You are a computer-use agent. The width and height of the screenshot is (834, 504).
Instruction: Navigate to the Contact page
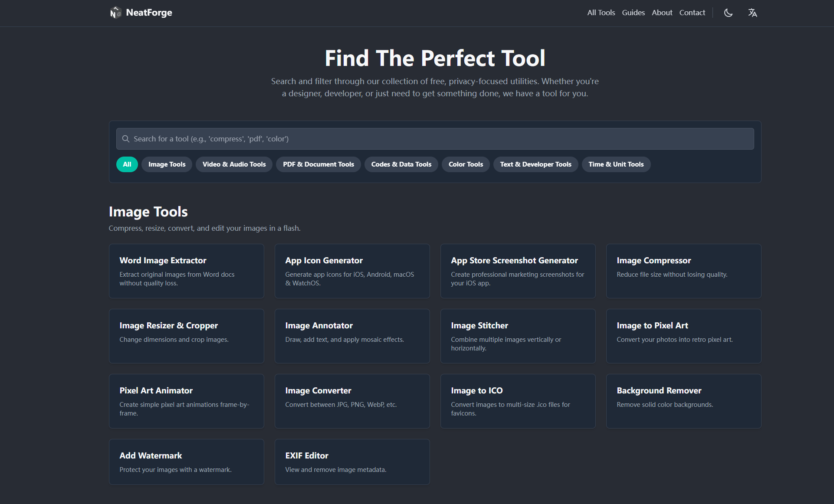[x=692, y=13]
